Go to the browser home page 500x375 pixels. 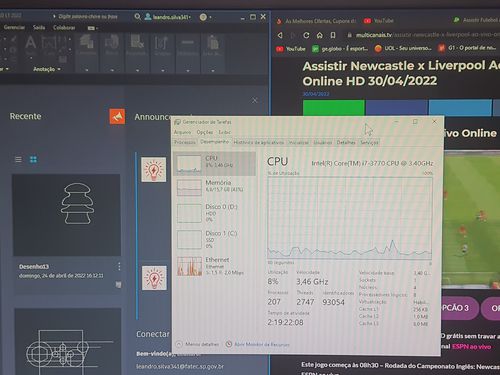(319, 35)
